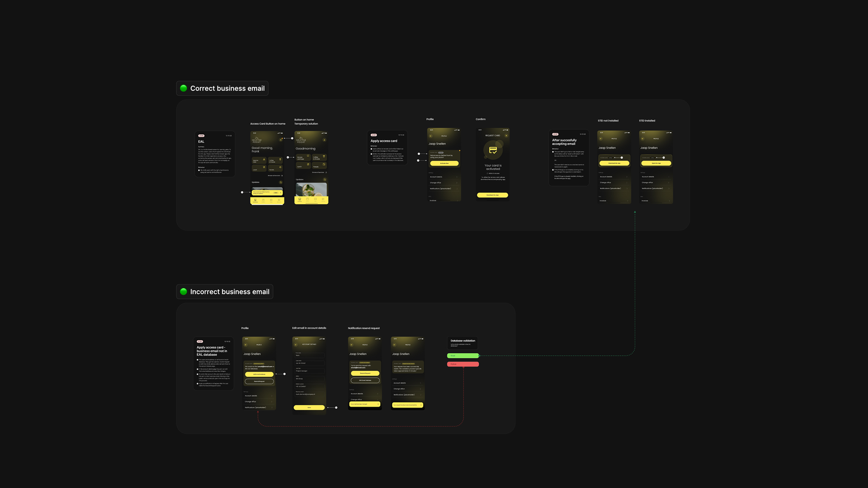This screenshot has height=488, width=868.
Task: Click green status dot beside Correct business email
Action: pos(184,89)
